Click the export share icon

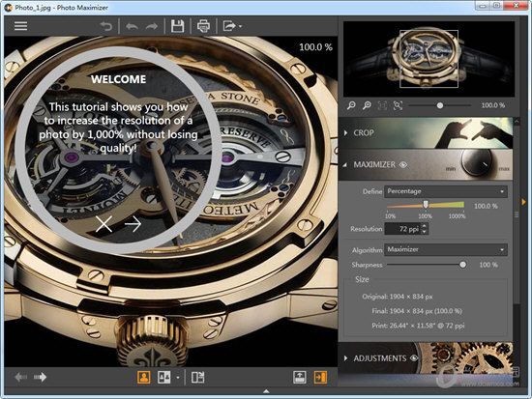[x=229, y=26]
